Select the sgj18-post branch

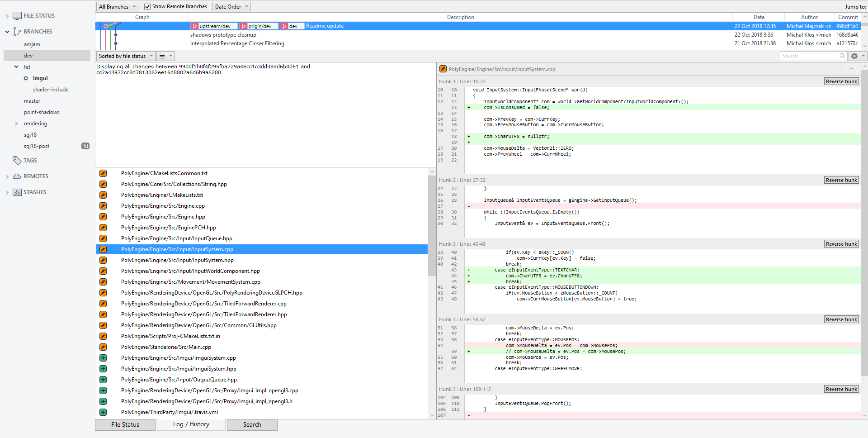(37, 146)
